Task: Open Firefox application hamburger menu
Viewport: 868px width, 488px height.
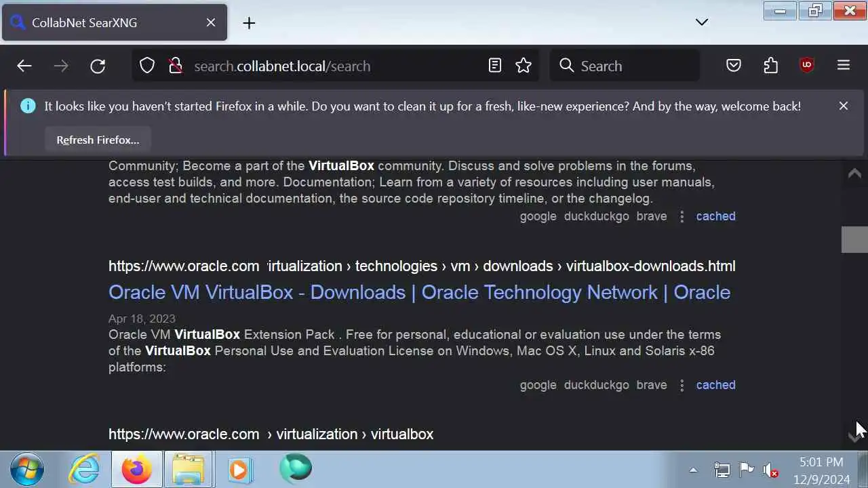Action: point(844,66)
